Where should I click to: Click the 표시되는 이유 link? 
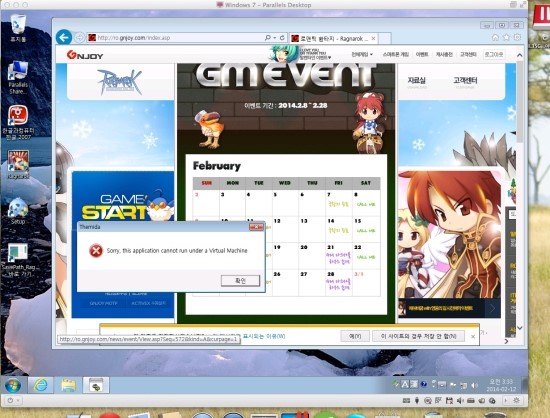pyautogui.click(x=264, y=336)
